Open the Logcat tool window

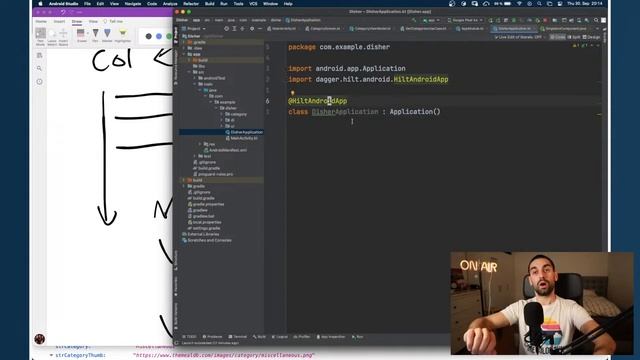280,337
